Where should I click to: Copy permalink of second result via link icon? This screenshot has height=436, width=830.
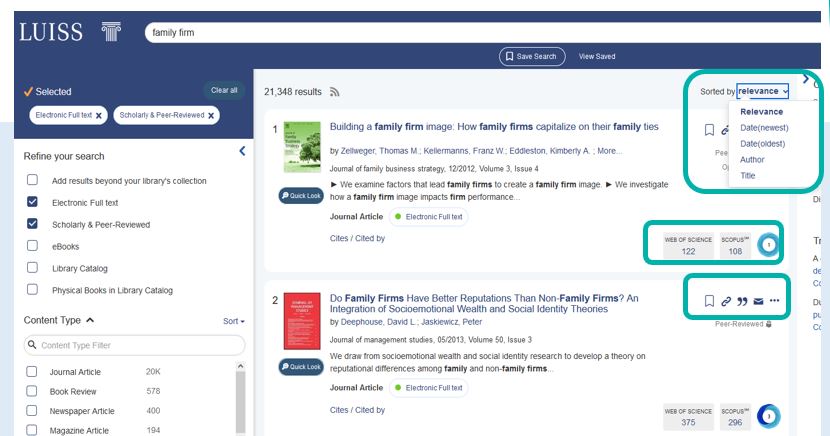pyautogui.click(x=726, y=301)
